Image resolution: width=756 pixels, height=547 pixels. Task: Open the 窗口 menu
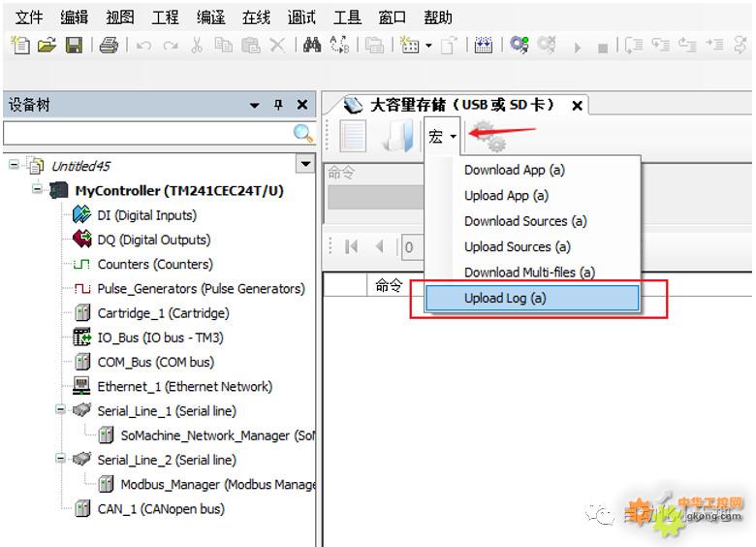pyautogui.click(x=392, y=17)
